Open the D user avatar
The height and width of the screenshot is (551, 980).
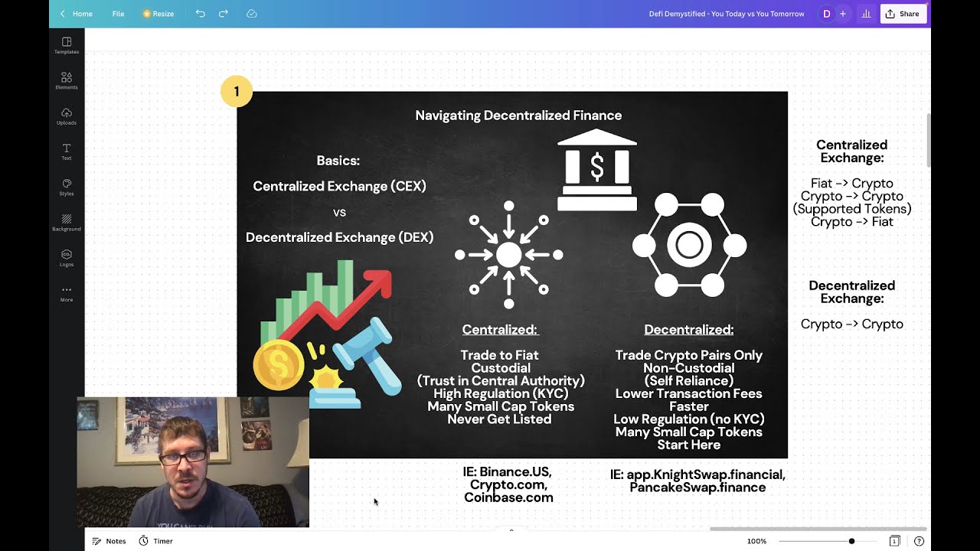(826, 14)
